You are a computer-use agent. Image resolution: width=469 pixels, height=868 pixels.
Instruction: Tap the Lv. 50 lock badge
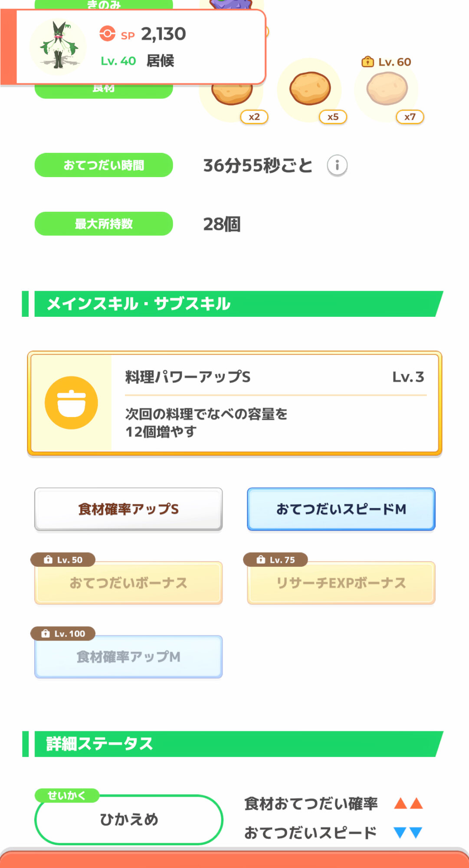tap(63, 560)
